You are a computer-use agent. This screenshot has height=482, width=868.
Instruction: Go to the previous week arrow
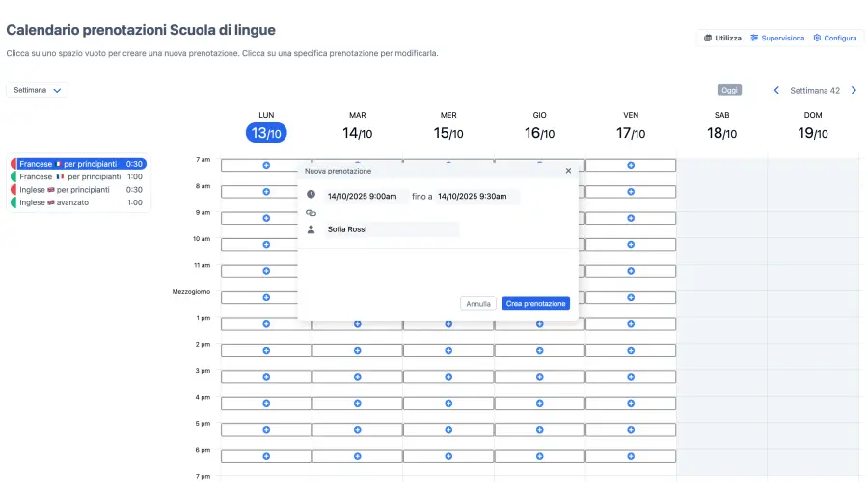click(776, 91)
